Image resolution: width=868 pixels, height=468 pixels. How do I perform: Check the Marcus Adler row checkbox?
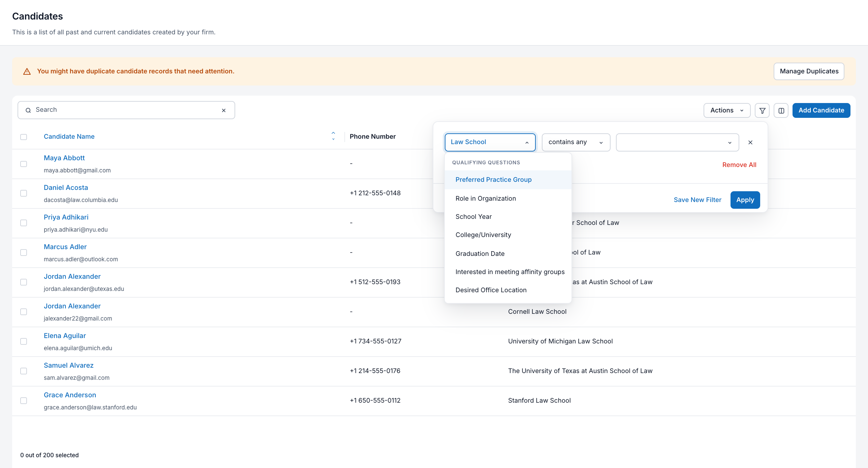pyautogui.click(x=24, y=253)
